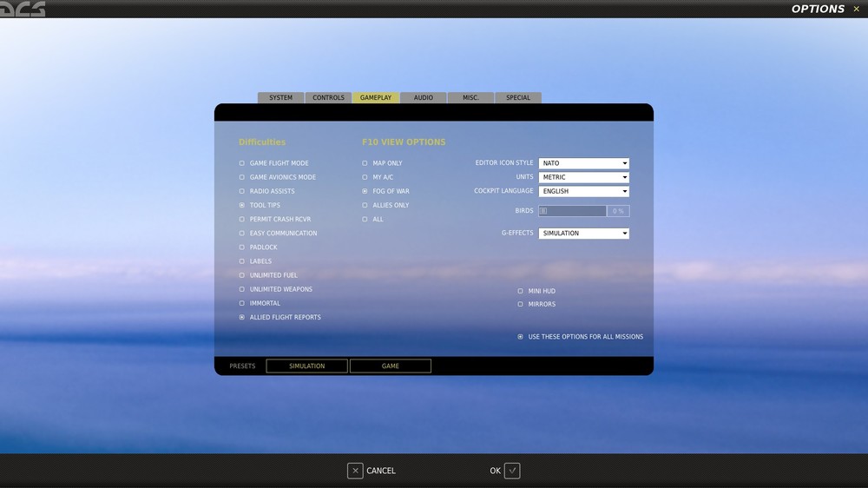Select the Gameplay tab

[376, 97]
